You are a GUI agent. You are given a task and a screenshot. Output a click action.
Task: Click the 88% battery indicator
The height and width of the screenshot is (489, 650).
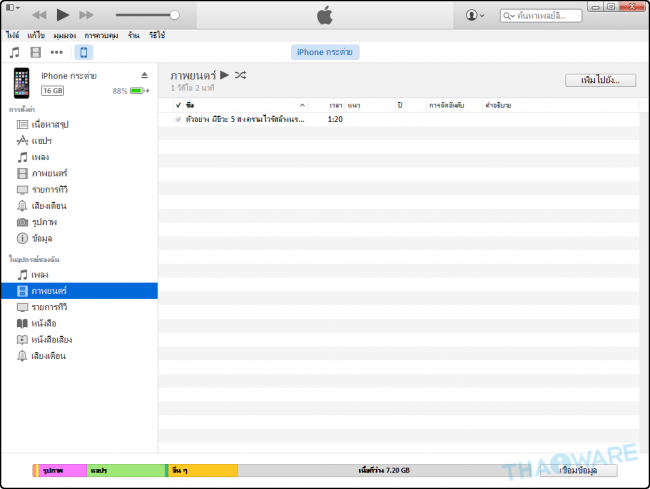point(131,91)
